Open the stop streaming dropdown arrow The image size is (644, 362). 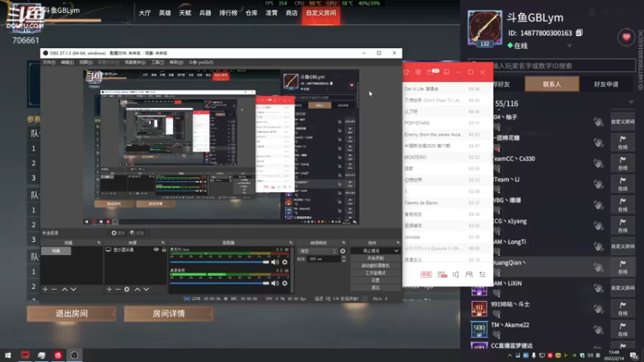[x=396, y=251]
